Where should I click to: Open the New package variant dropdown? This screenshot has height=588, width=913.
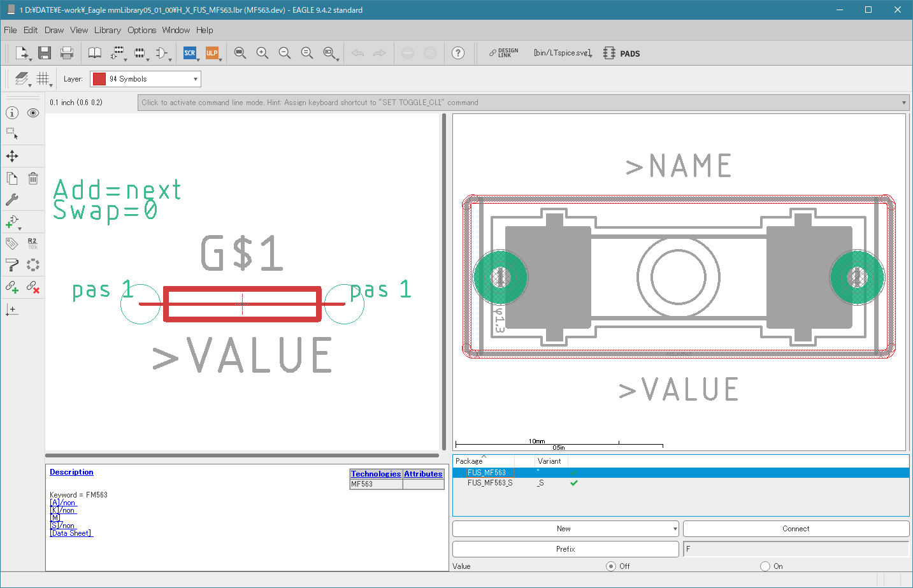point(565,529)
